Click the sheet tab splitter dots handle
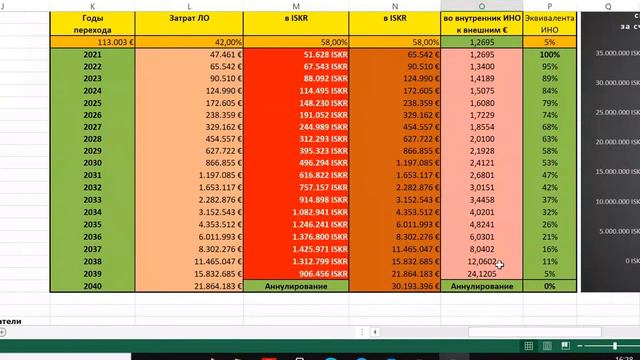640x360 pixels. click(362, 332)
